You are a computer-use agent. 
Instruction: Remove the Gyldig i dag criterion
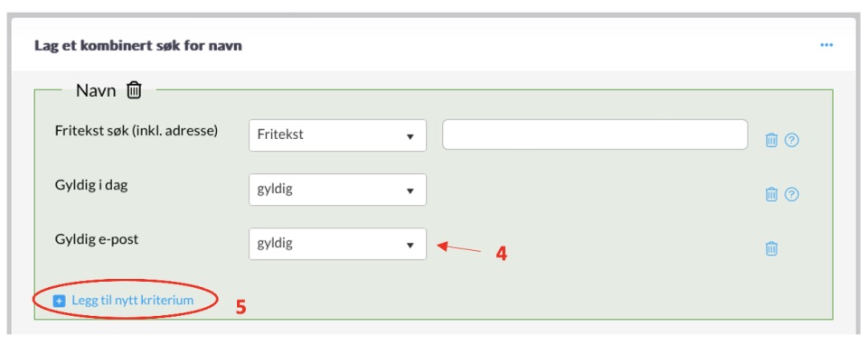tap(771, 194)
